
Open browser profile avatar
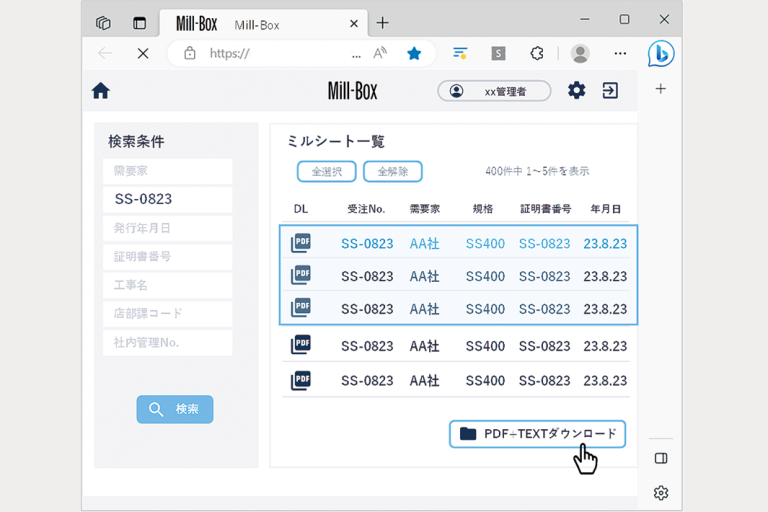[579, 53]
